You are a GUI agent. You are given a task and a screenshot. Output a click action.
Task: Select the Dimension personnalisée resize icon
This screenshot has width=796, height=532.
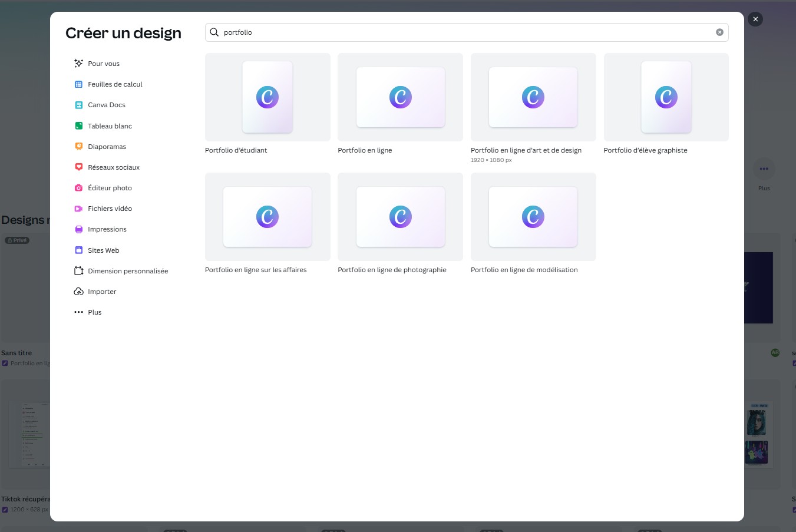point(78,271)
